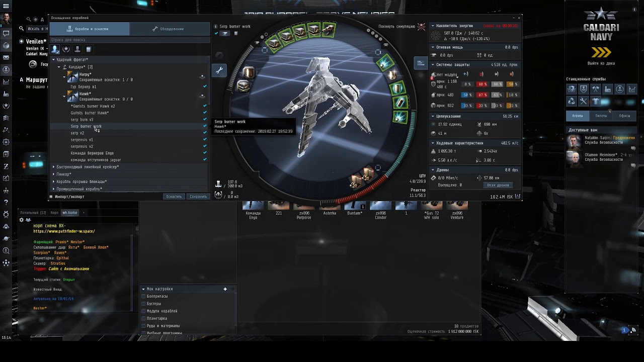Expand the Быстроходный линейный крейсер group

click(53, 167)
